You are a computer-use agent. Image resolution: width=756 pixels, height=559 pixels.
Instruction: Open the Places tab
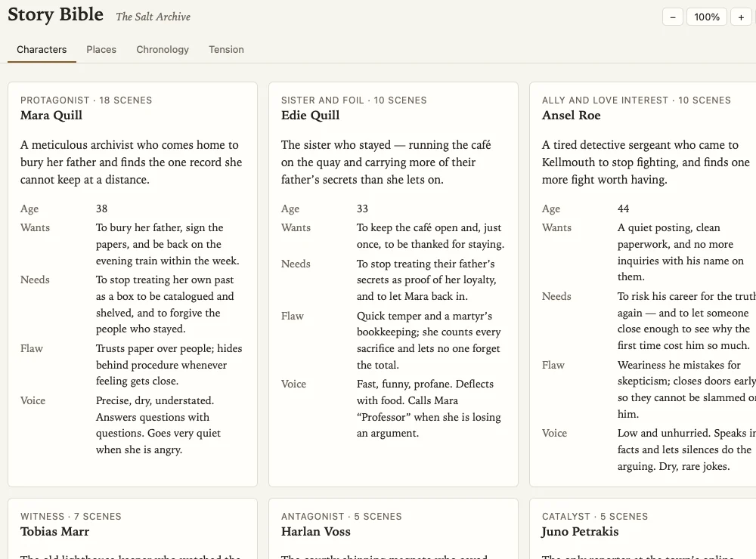(101, 50)
